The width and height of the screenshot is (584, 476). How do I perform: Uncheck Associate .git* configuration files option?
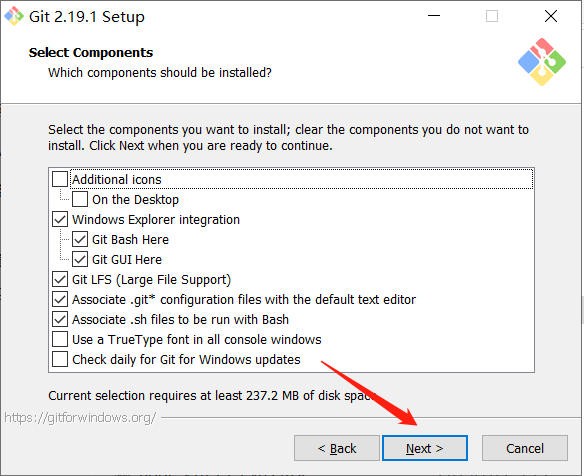coord(60,299)
